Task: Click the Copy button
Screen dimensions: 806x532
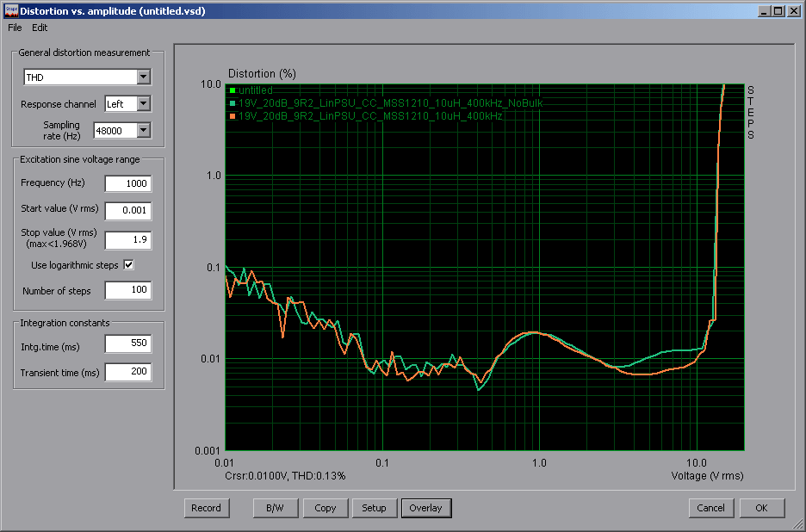Action: point(325,508)
